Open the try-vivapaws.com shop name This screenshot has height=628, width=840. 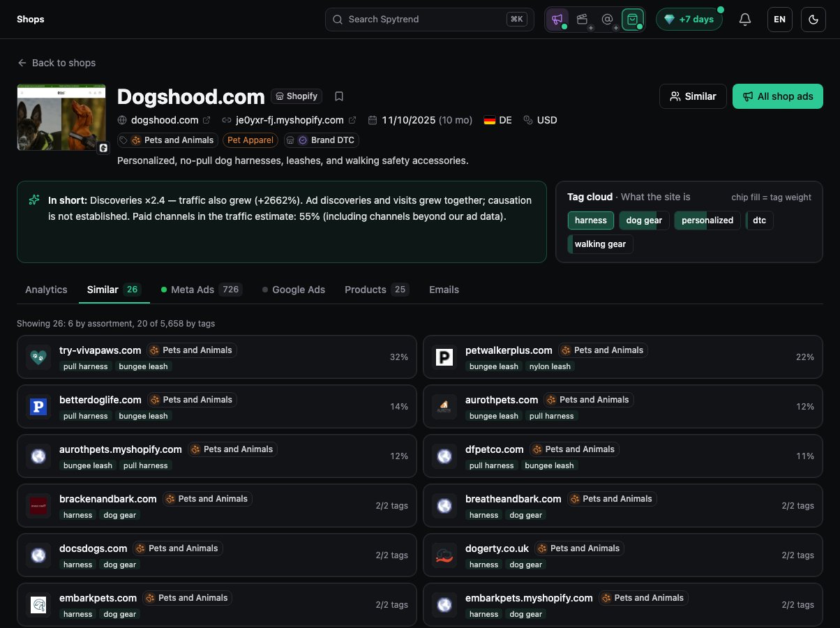(x=100, y=350)
